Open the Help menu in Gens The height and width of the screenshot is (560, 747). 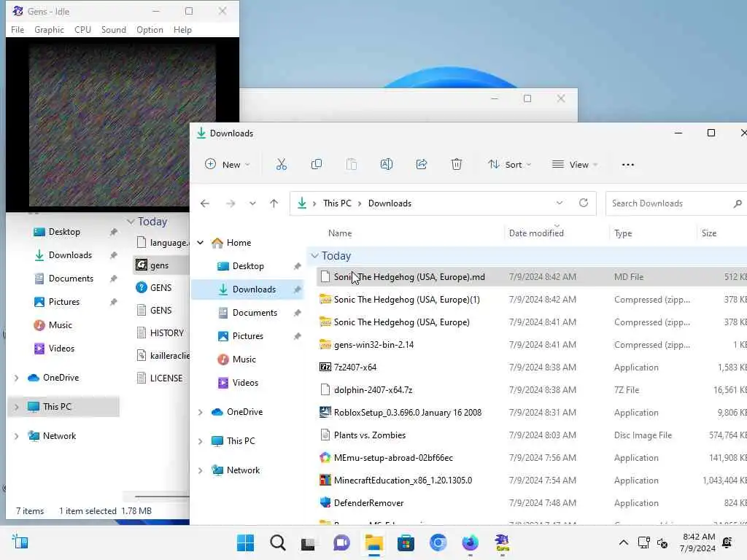coord(182,29)
